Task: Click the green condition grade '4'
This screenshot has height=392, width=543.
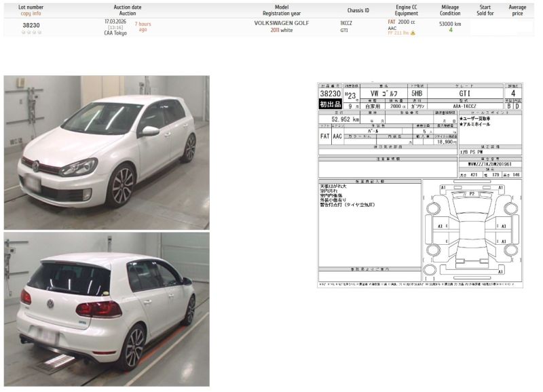Action: tap(451, 30)
